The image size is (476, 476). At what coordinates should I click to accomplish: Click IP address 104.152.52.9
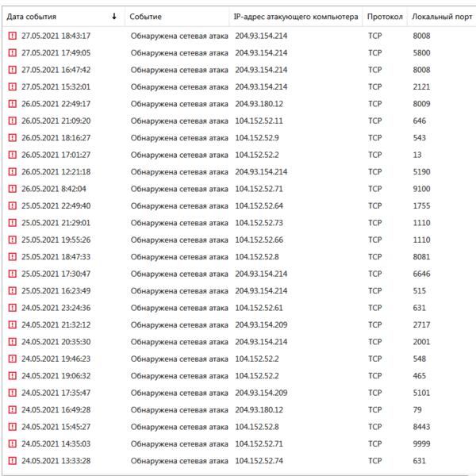click(257, 138)
